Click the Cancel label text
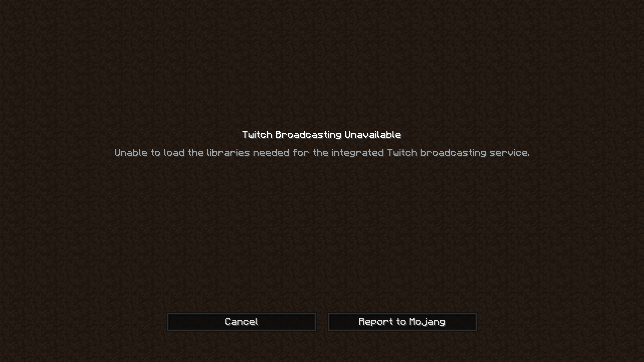 [241, 322]
